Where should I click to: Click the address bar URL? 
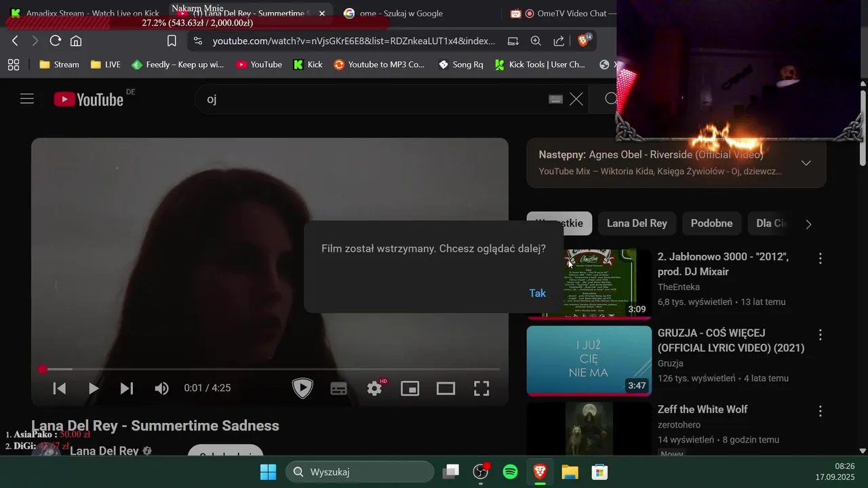[x=353, y=41]
